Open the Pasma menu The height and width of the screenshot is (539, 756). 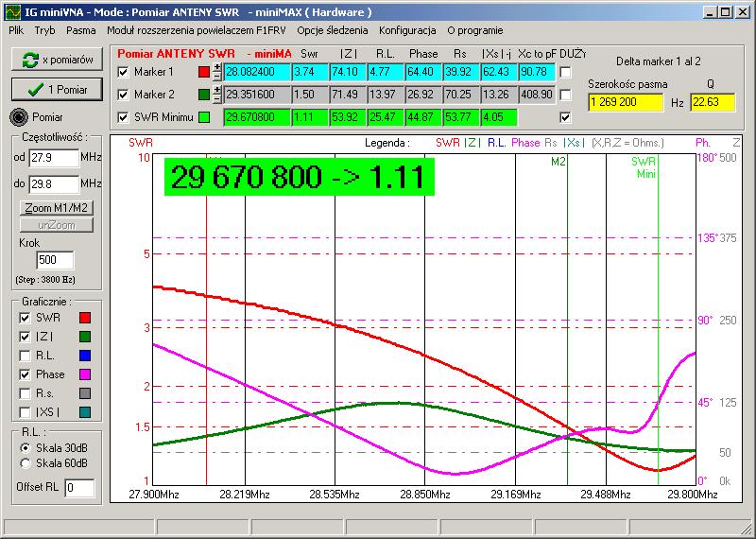click(80, 30)
